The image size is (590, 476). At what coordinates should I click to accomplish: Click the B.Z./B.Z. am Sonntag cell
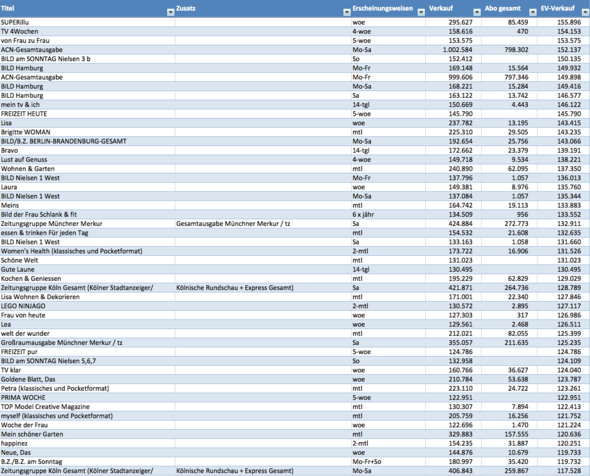pyautogui.click(x=87, y=462)
